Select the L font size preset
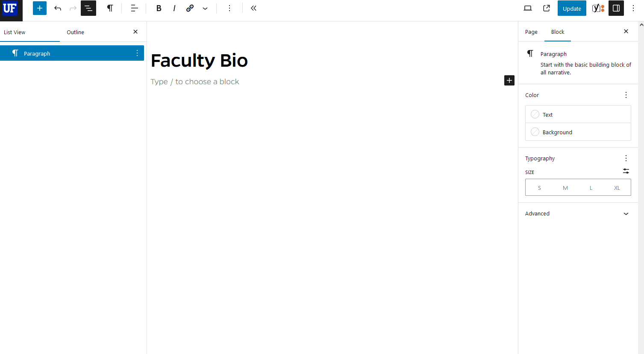 point(591,187)
